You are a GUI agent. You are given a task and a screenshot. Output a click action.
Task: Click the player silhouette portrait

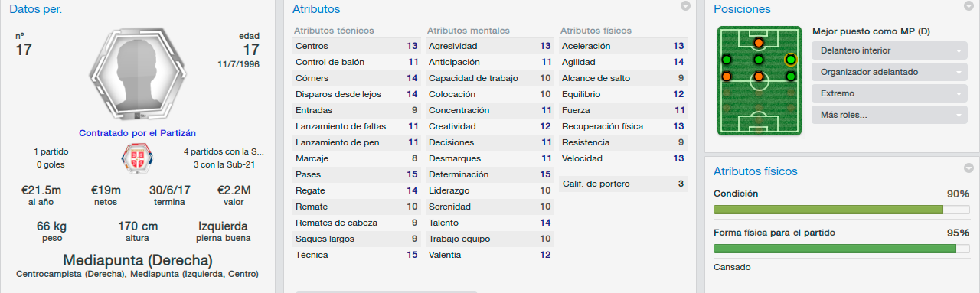(137, 75)
